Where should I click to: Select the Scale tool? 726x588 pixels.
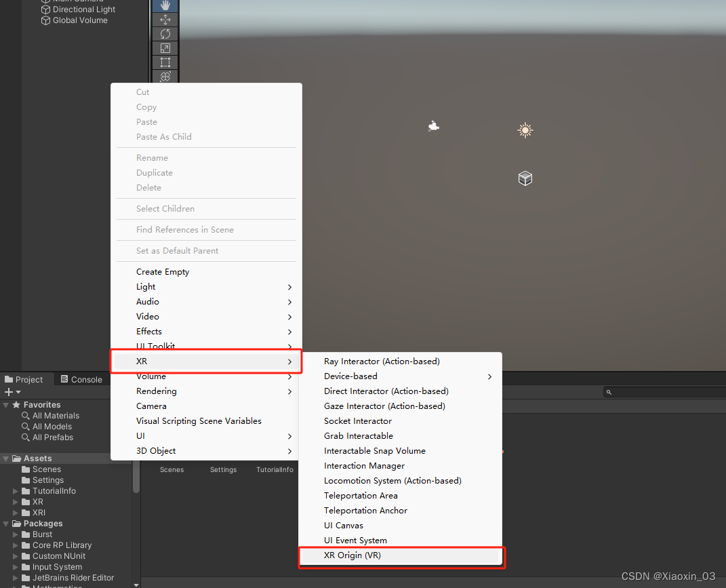pos(165,47)
